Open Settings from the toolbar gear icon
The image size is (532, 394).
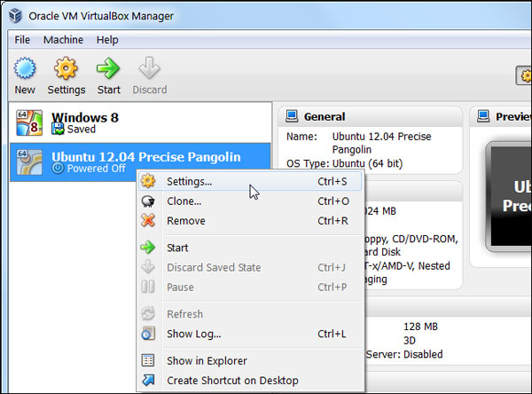click(x=66, y=70)
